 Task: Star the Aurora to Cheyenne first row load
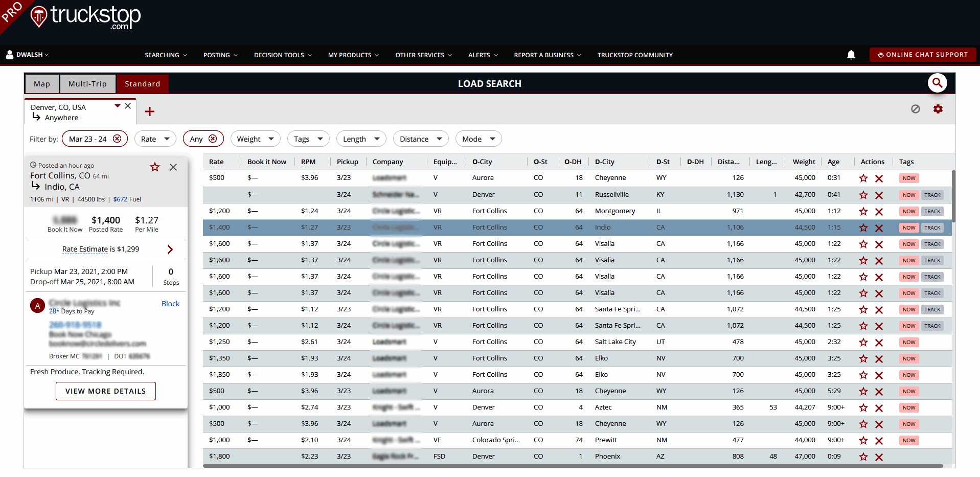tap(863, 178)
